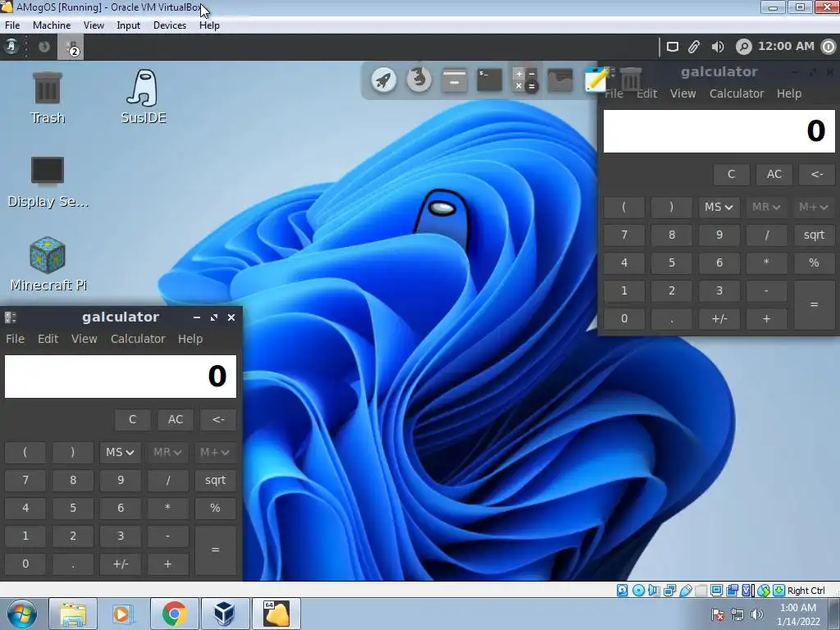Click the = button in left galculator
Screen dimensions: 840x630
pyautogui.click(x=216, y=550)
